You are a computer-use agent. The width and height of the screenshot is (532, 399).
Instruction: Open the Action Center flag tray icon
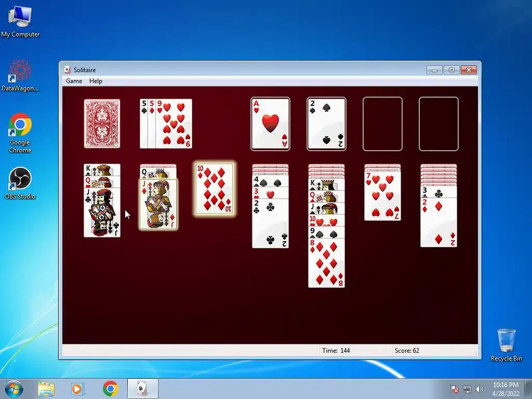[454, 389]
